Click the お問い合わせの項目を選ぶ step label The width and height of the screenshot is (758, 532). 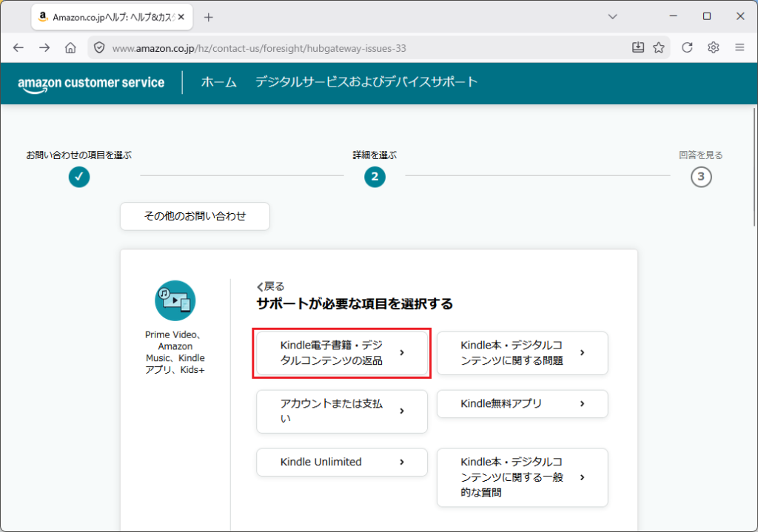click(78, 155)
